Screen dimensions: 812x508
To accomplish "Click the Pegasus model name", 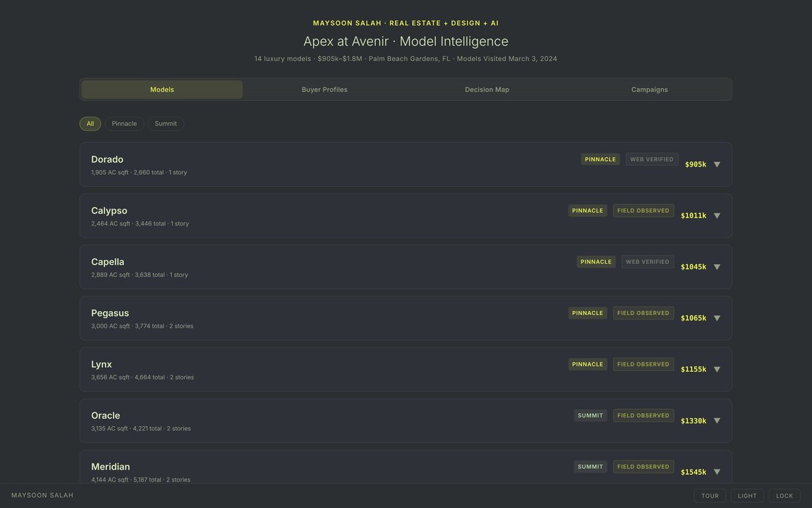I will coord(110,313).
